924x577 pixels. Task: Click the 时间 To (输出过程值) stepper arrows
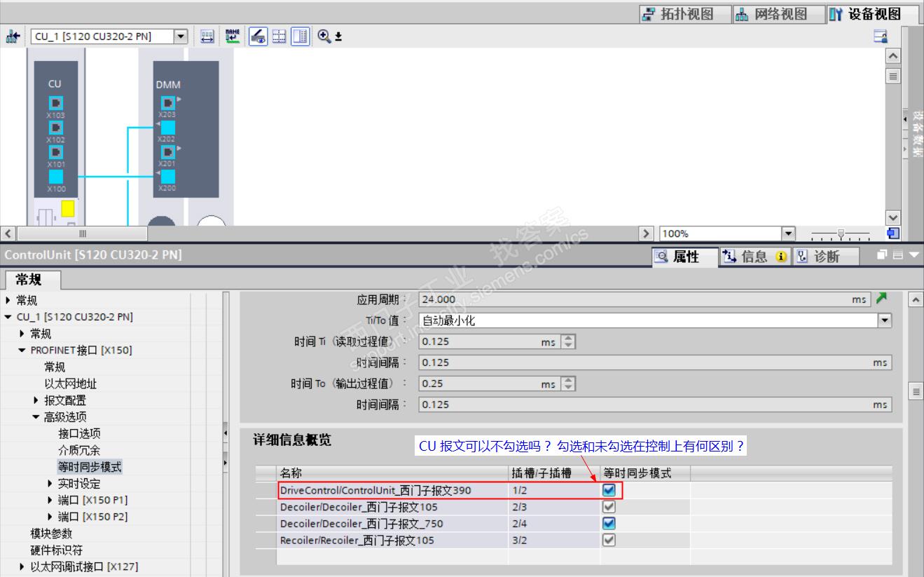point(568,383)
